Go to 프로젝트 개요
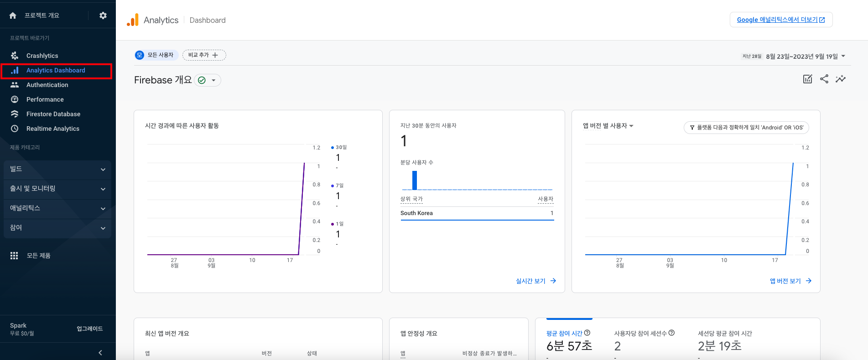 (42, 15)
